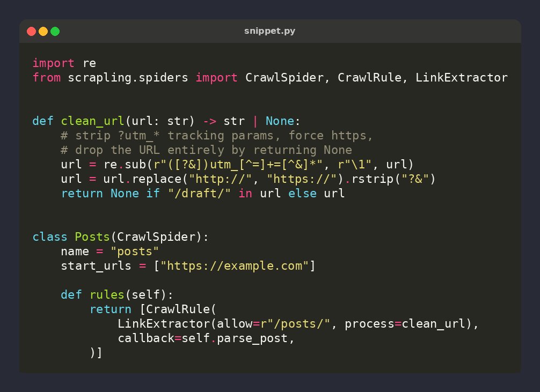Screen dimensions: 540x392
Task: Click 'callback=self.parse_post,'
Action: tap(206, 338)
